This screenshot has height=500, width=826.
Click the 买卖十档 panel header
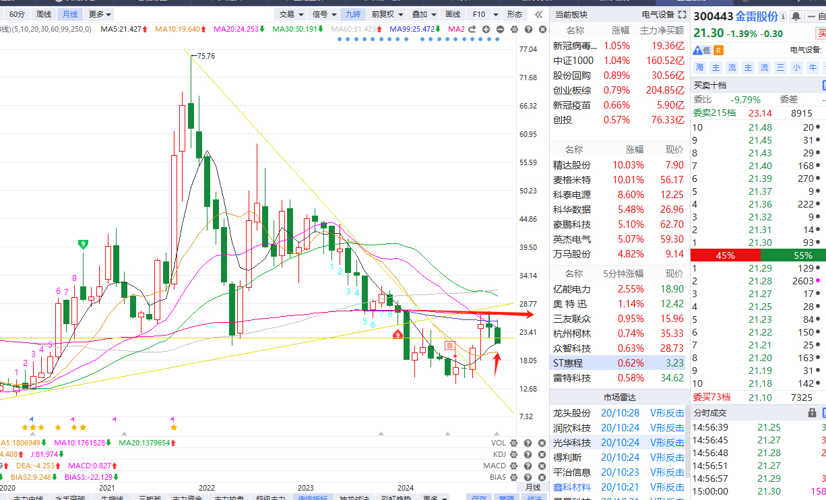[710, 85]
